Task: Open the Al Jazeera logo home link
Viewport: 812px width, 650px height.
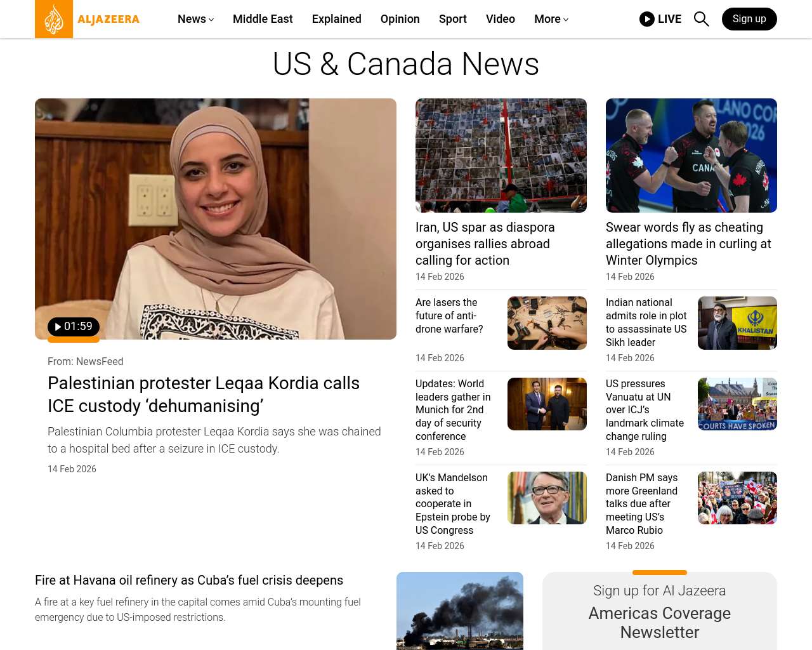Action: (88, 19)
